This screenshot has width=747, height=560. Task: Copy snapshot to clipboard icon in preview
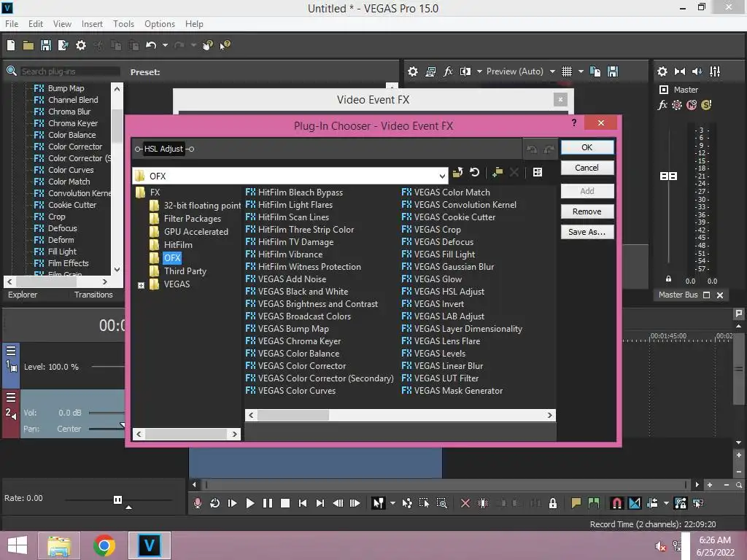tap(595, 71)
